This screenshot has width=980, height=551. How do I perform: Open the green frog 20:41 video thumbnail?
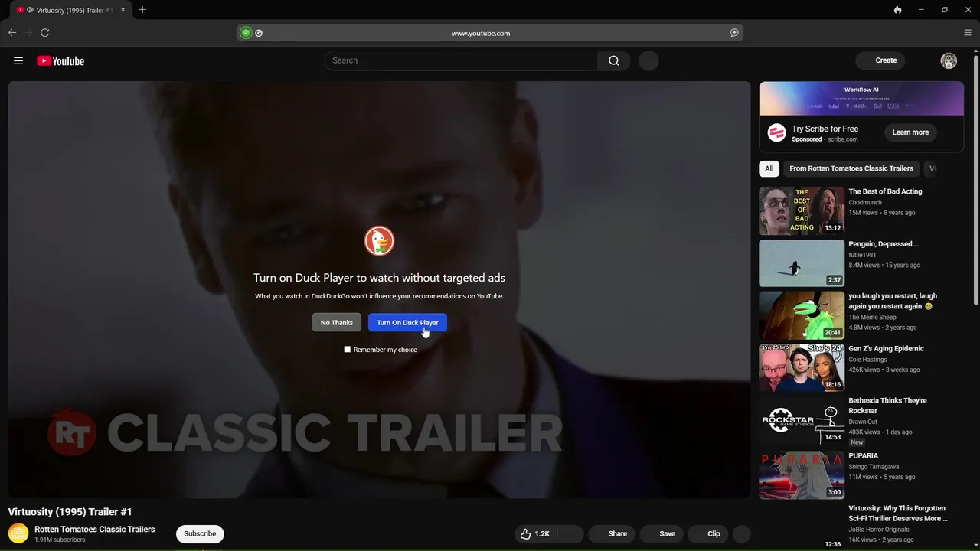click(x=802, y=315)
